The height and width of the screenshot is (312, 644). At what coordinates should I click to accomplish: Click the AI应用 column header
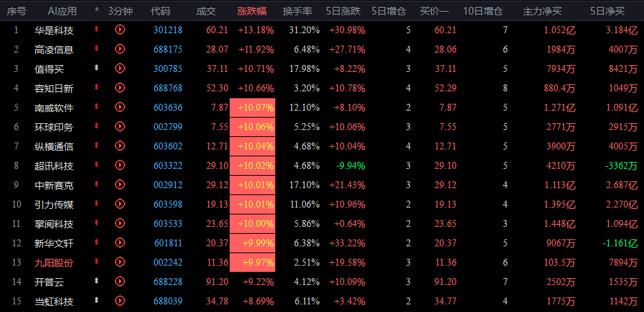[x=62, y=11]
